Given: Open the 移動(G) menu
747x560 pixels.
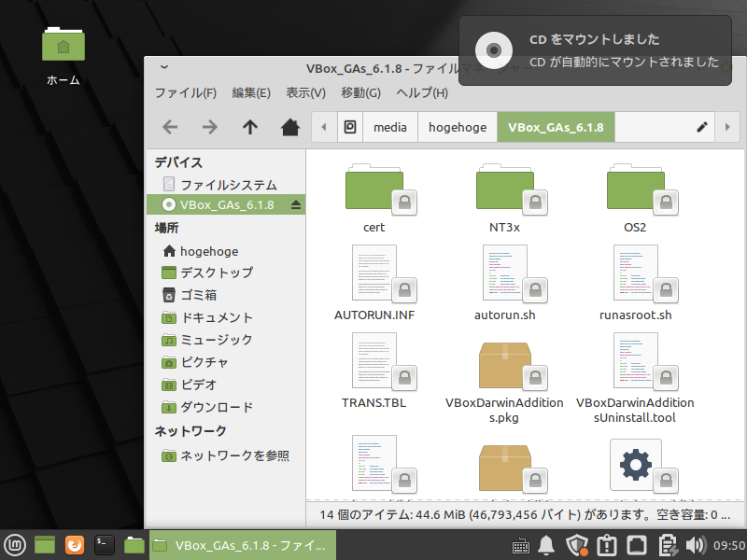Looking at the screenshot, I should click(x=360, y=92).
